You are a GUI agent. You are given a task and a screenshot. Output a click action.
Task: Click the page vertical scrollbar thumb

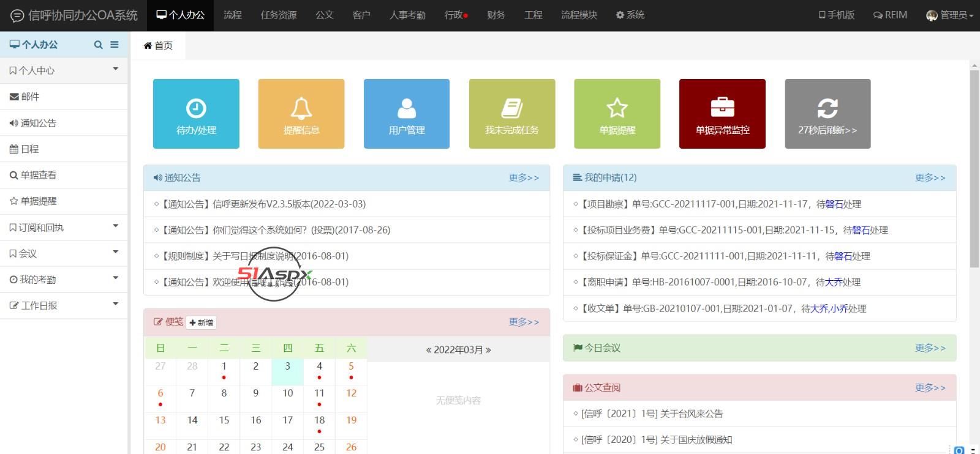pos(974,169)
